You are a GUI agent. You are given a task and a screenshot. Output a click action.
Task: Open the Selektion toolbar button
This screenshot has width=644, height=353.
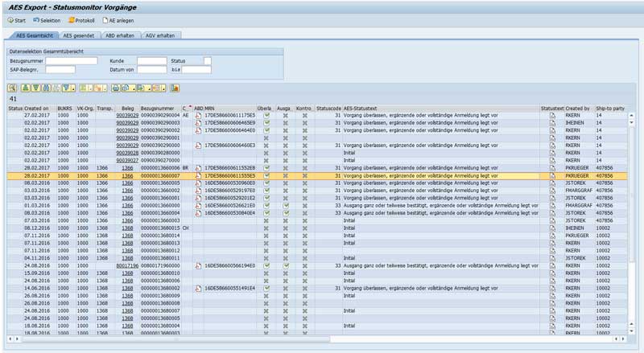point(47,21)
